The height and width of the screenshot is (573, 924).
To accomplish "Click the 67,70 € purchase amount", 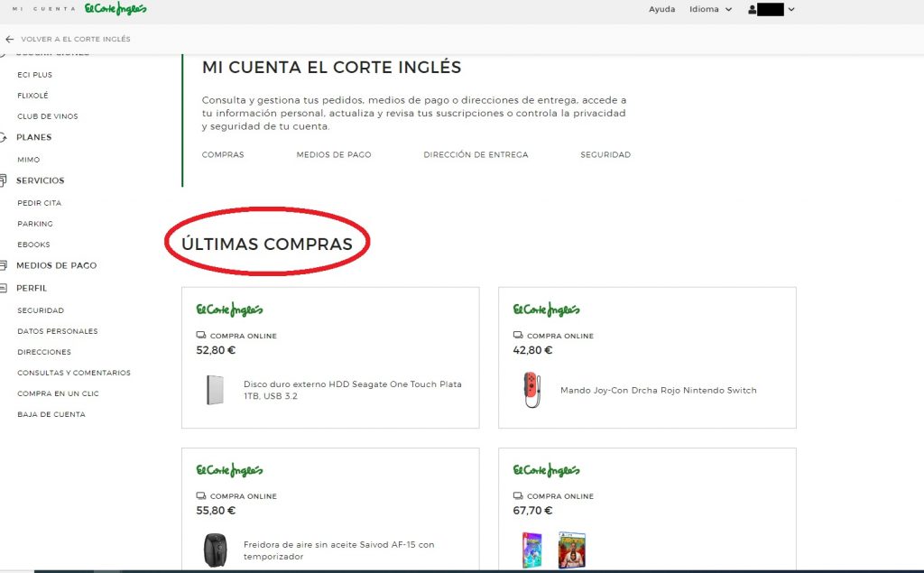I will coord(532,511).
